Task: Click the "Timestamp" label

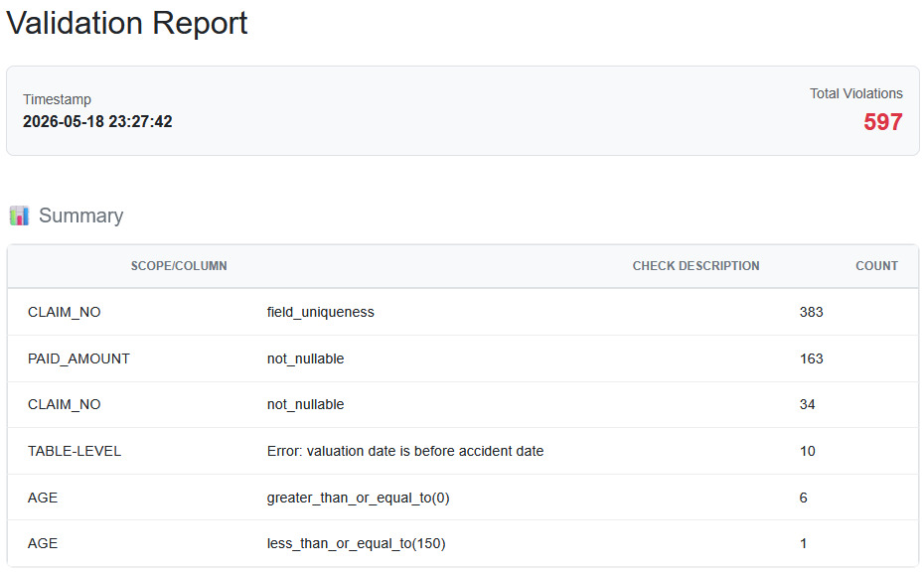Action: tap(58, 99)
